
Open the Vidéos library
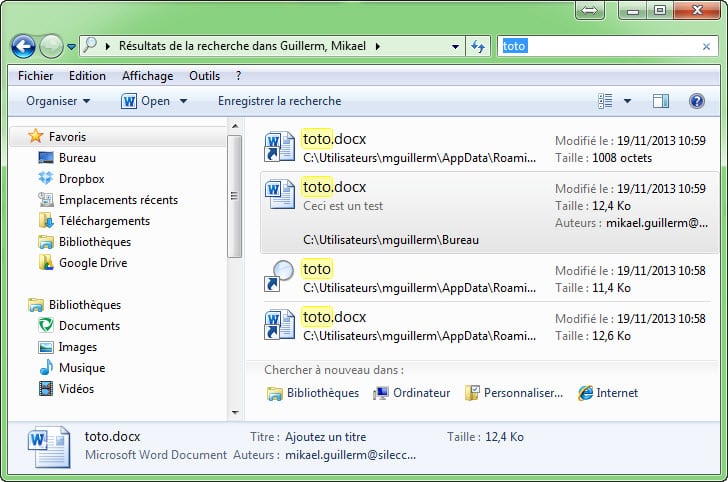coord(76,389)
